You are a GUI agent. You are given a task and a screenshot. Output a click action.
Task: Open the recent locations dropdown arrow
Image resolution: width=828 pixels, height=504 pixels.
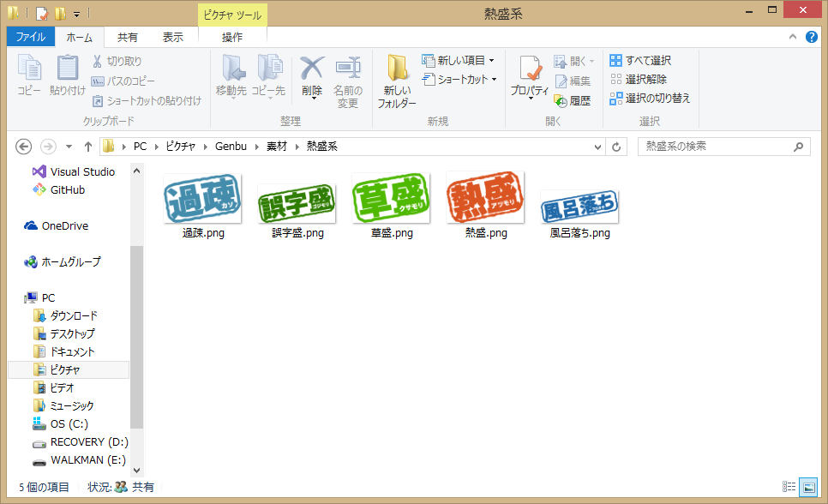pos(69,147)
